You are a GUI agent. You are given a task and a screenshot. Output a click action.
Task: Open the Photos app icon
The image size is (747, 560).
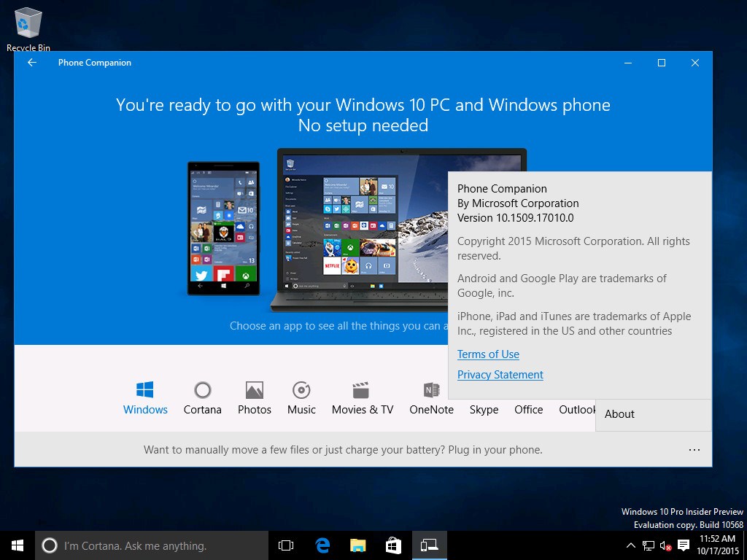pyautogui.click(x=254, y=389)
